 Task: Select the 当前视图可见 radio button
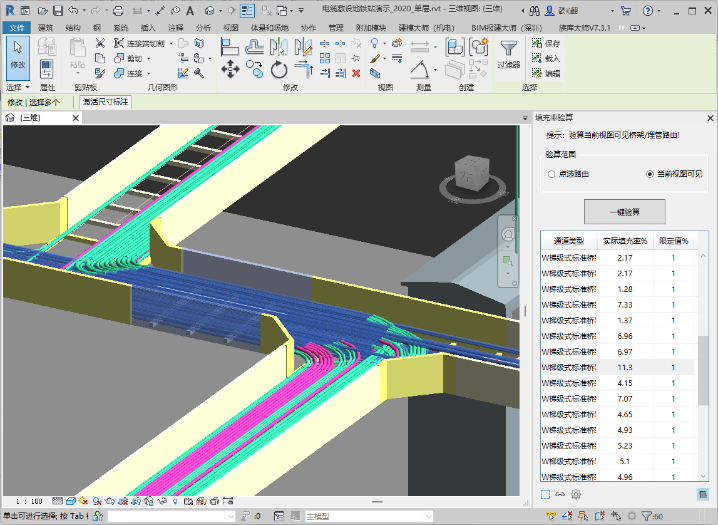tap(650, 174)
